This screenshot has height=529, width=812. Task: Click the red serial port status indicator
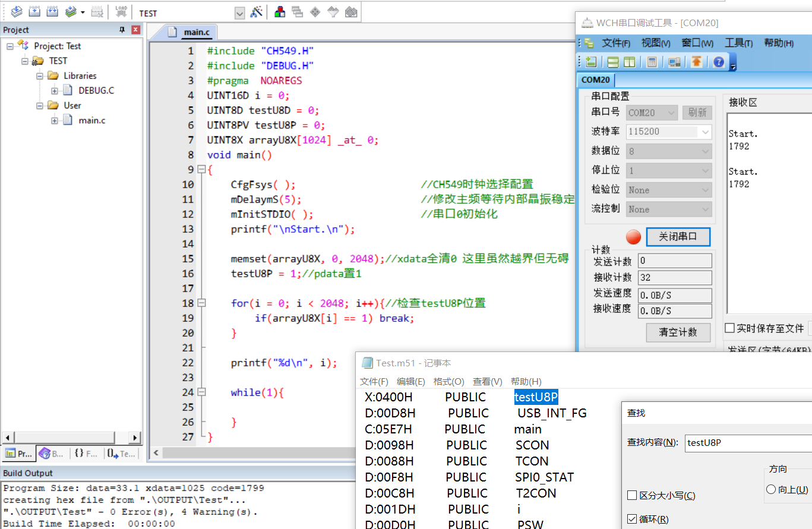[634, 237]
